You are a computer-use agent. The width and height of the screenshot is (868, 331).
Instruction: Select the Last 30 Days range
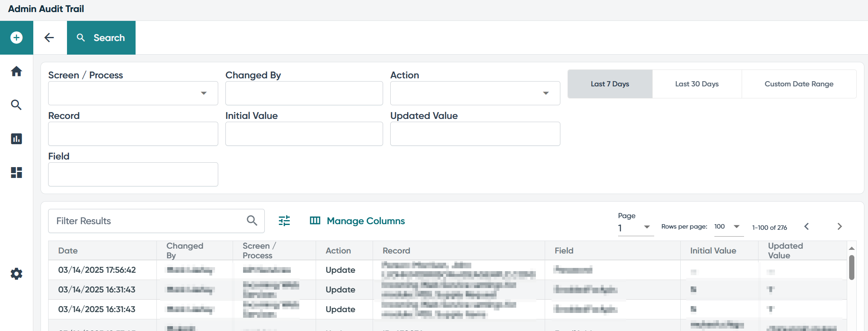tap(697, 84)
